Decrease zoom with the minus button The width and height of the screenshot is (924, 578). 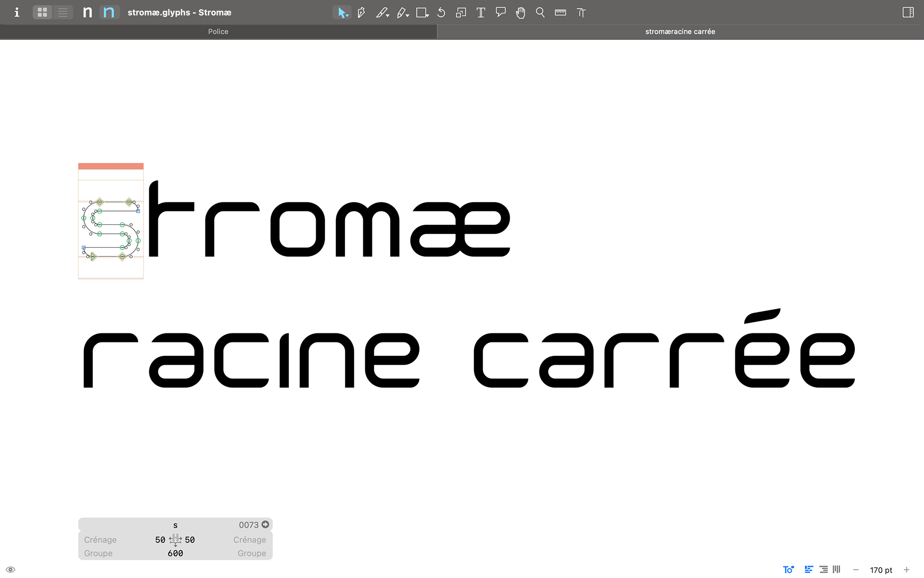pyautogui.click(x=856, y=570)
